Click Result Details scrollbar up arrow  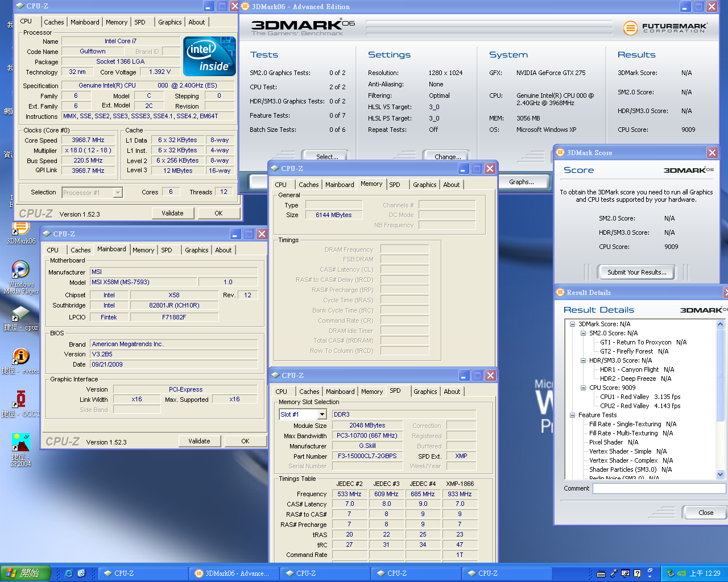720,324
